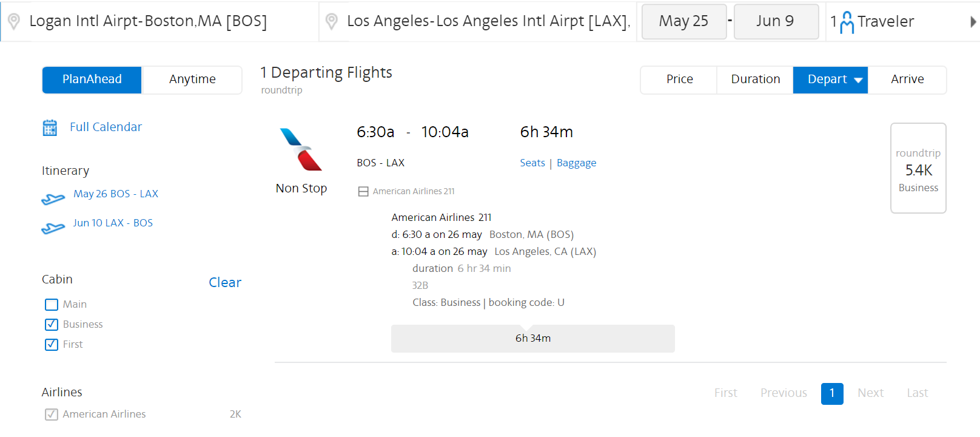Click the May 26 BOS-LAX plane icon
The image size is (980, 437).
[x=53, y=198]
